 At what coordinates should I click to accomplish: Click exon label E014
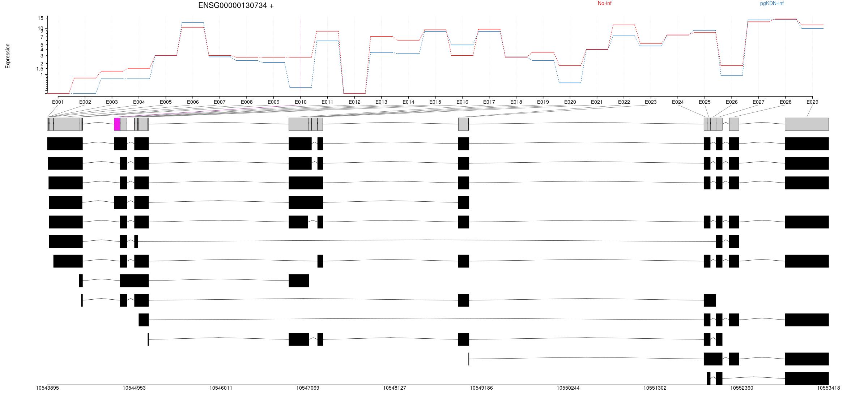pos(408,102)
